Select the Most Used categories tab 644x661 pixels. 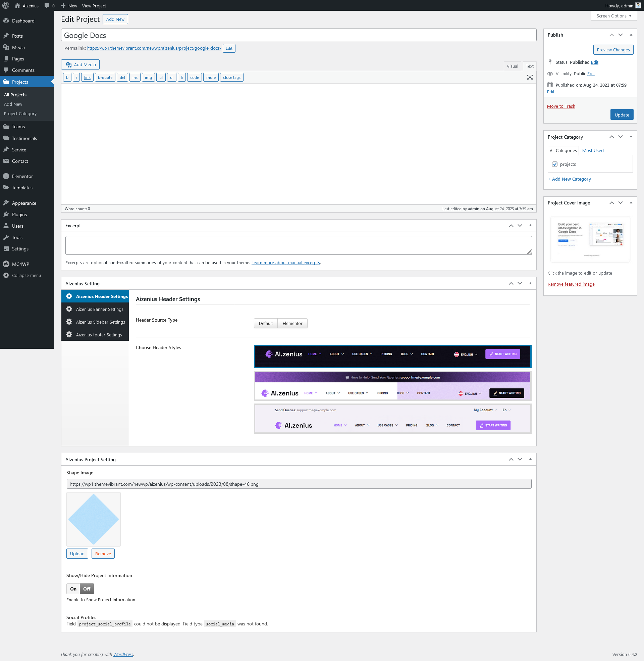pos(593,151)
